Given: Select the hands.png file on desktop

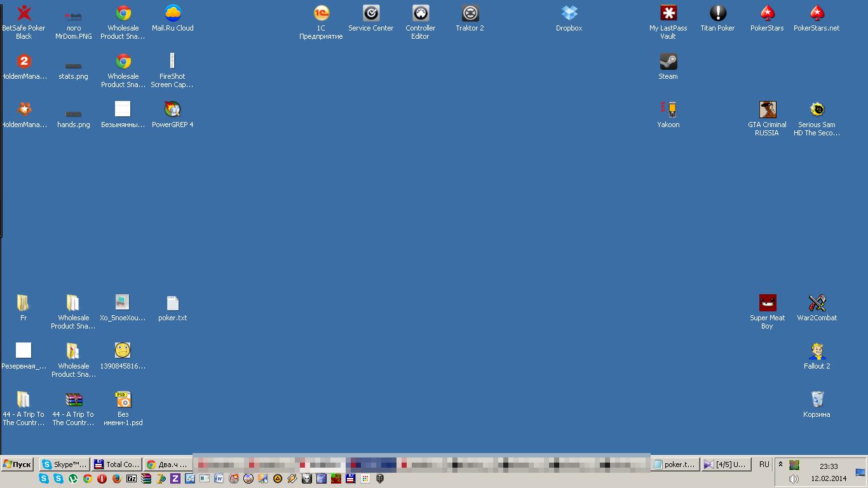Looking at the screenshot, I should coord(74,119).
